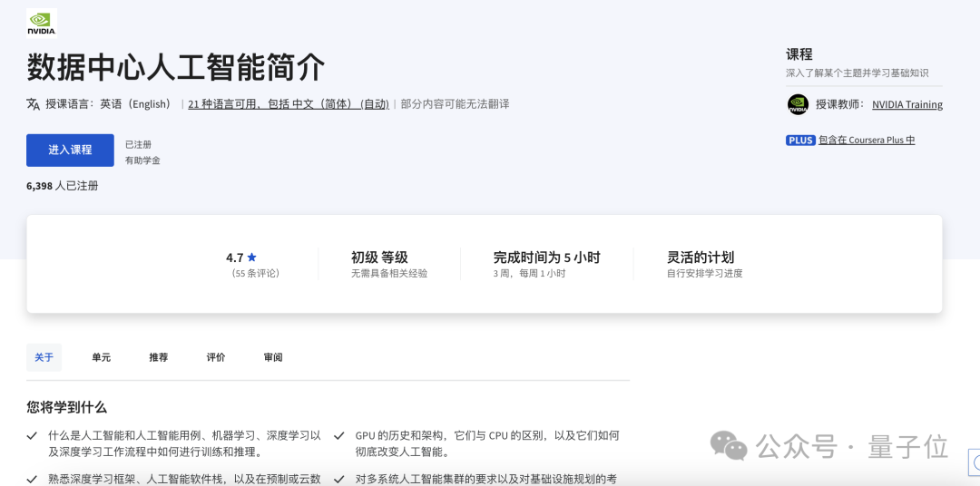This screenshot has height=486, width=980.
Task: Click the blue star rating icon
Action: click(x=252, y=257)
